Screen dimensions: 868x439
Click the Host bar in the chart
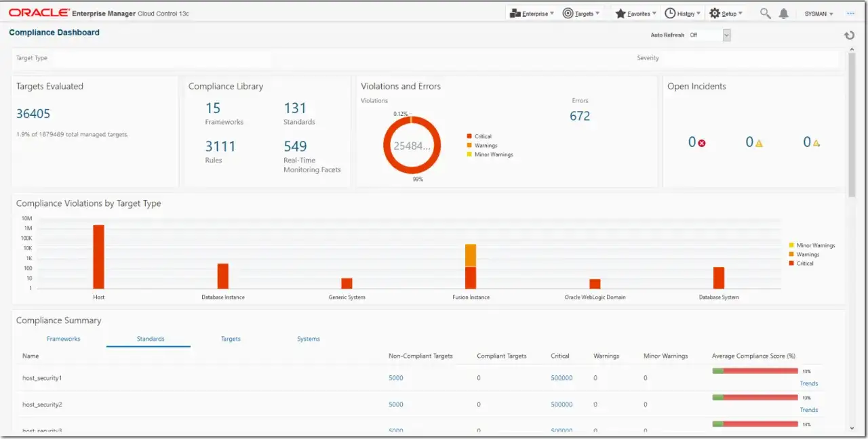98,257
